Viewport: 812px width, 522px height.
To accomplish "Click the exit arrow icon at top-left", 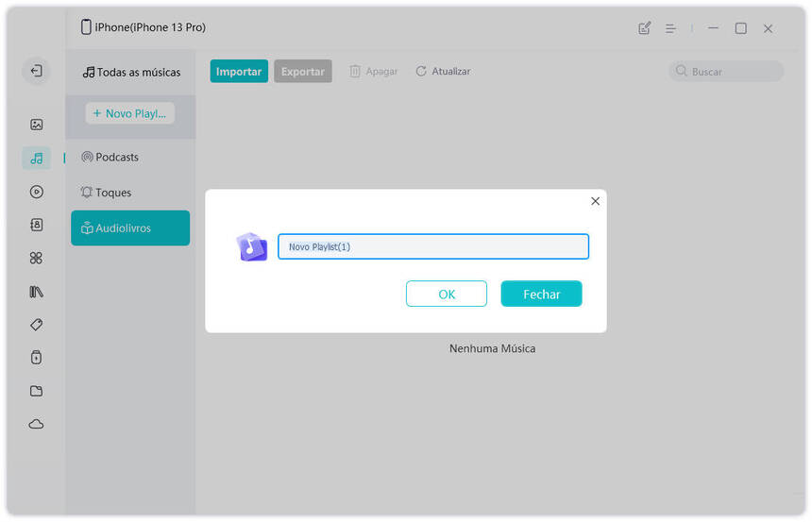I will pos(36,71).
